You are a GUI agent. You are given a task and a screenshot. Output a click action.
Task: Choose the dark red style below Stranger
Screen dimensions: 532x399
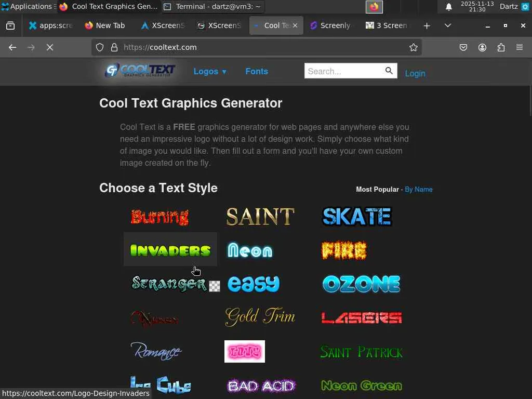tap(154, 318)
